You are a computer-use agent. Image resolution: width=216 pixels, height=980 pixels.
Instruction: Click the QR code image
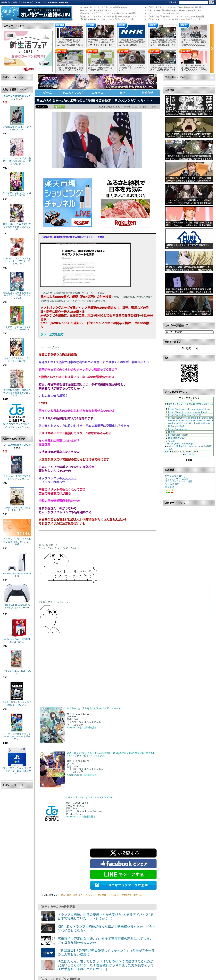point(189,373)
